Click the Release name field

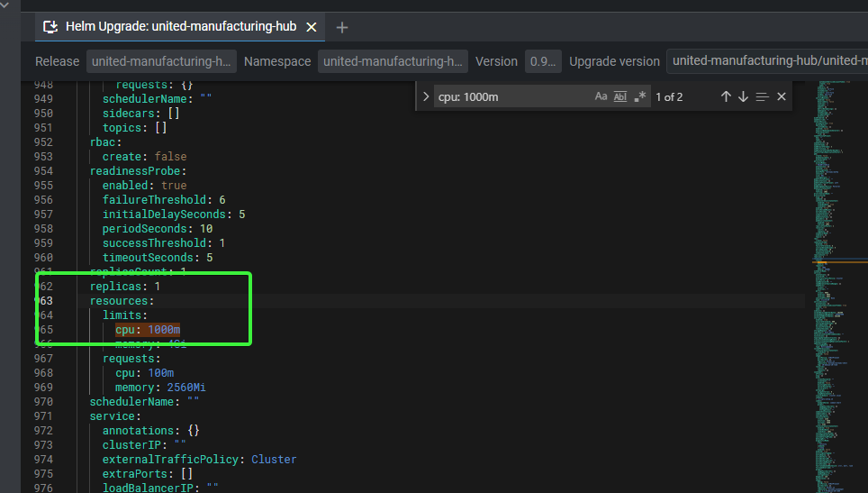click(x=161, y=61)
